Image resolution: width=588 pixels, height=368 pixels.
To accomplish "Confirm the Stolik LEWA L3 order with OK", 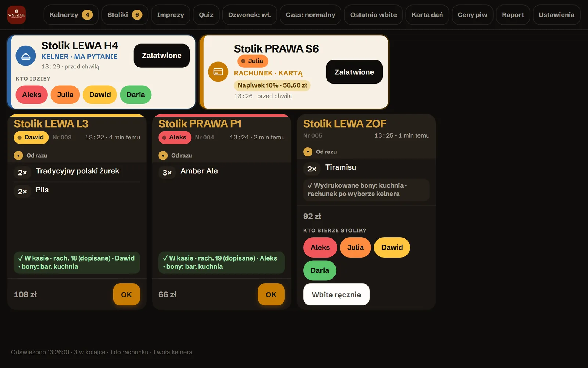I will [x=126, y=294].
